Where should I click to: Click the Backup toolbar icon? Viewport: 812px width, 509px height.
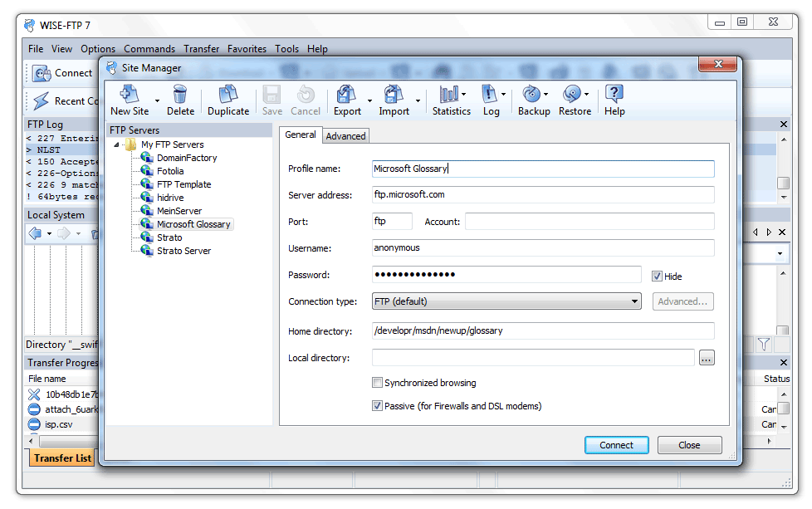coord(531,94)
